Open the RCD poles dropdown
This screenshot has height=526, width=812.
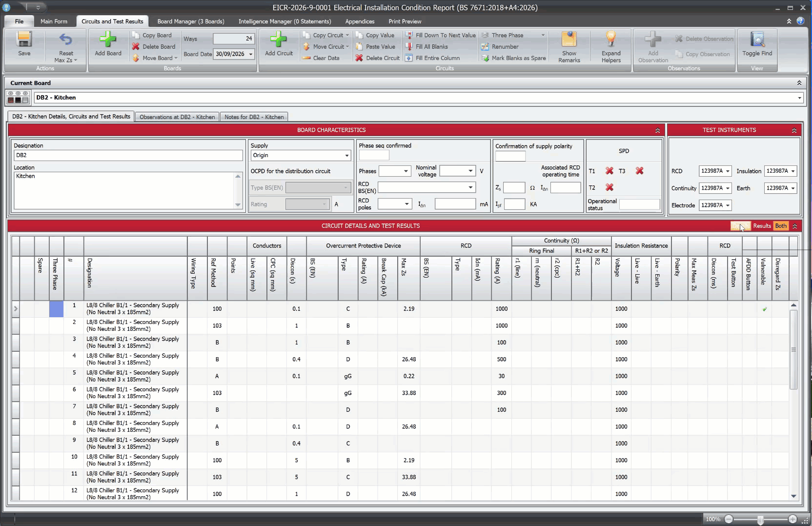click(407, 204)
